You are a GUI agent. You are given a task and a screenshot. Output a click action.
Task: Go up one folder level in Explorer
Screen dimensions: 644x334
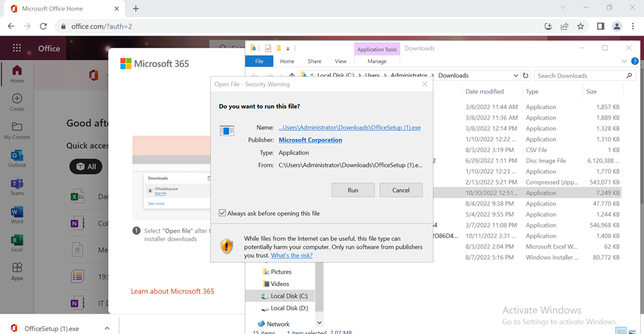click(292, 75)
